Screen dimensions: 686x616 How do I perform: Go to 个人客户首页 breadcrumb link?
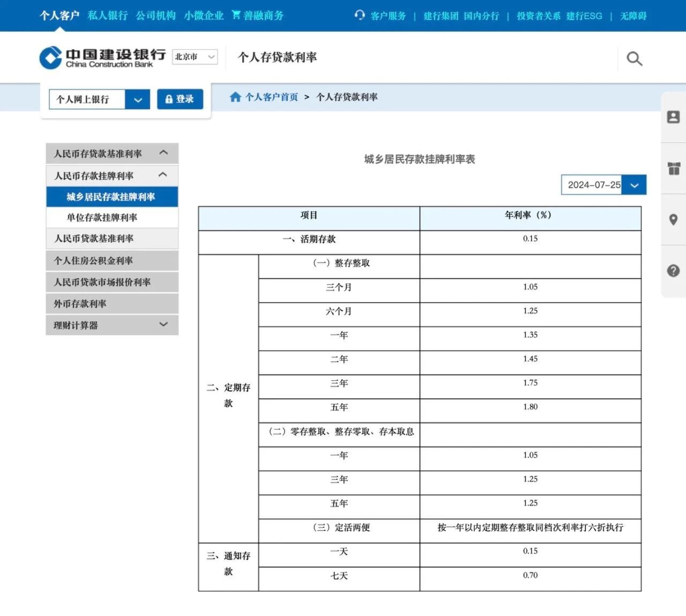[271, 97]
